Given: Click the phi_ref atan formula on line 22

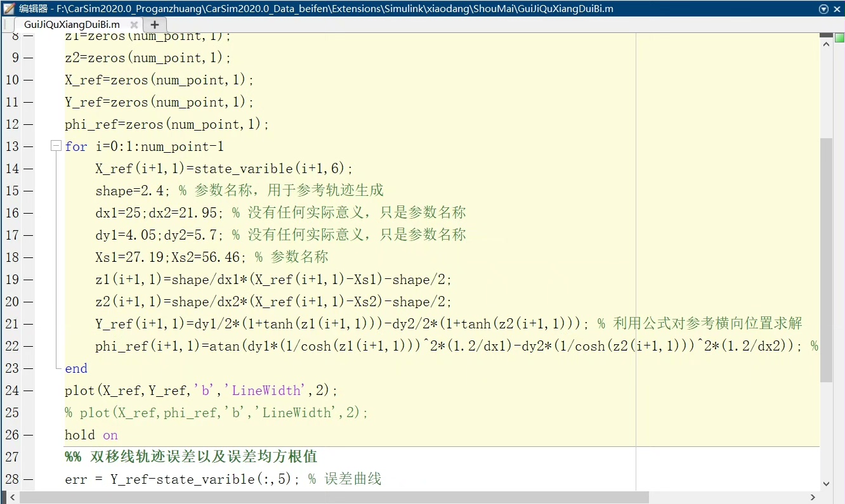Looking at the screenshot, I should (449, 346).
